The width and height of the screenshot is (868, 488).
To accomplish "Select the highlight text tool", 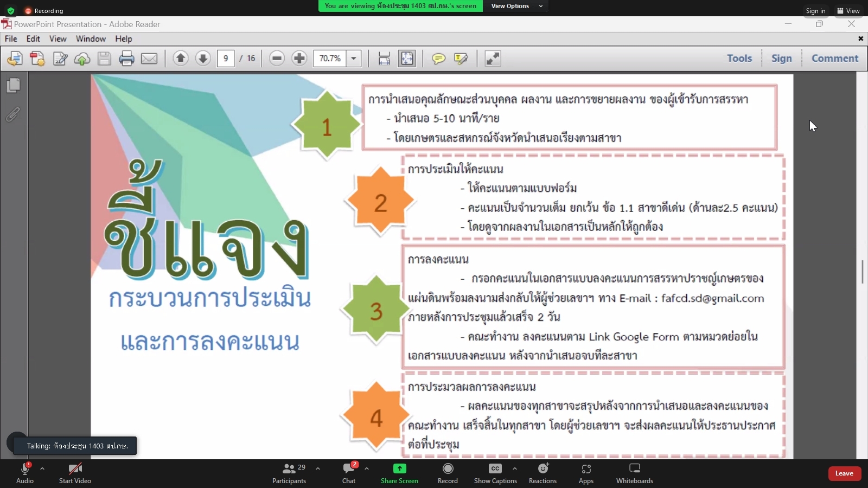I will 461,59.
